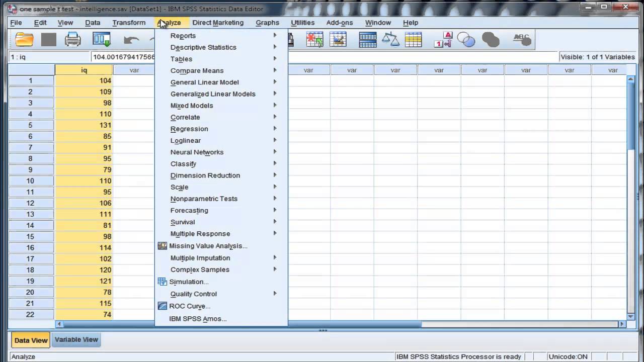Click the Insert Variable toolbar icon
This screenshot has width=644, height=362.
coord(338,40)
